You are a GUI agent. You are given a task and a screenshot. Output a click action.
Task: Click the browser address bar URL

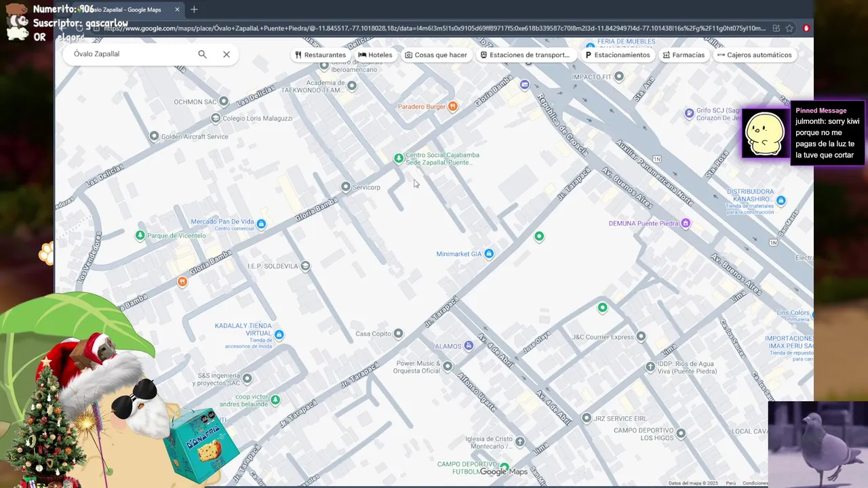(x=434, y=28)
